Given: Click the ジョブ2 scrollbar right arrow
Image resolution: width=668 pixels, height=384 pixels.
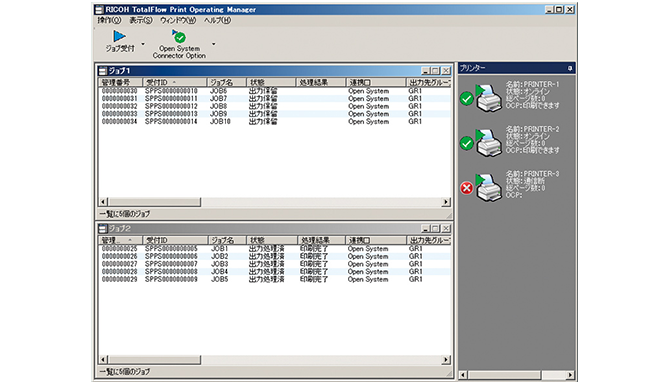Looking at the screenshot, I should [446, 360].
